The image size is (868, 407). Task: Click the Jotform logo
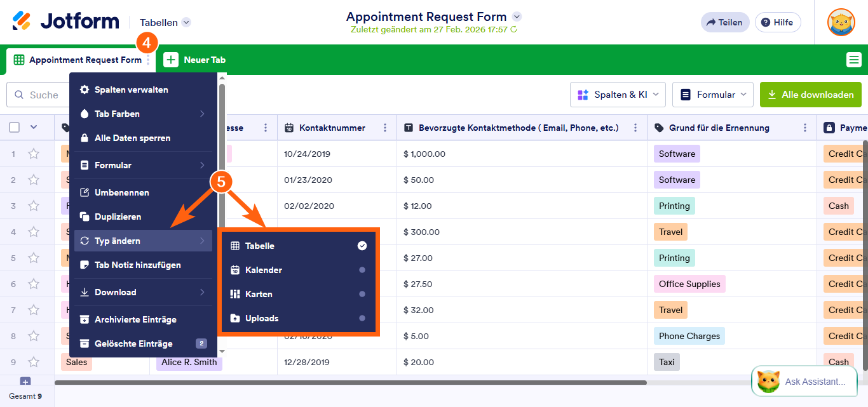point(65,22)
